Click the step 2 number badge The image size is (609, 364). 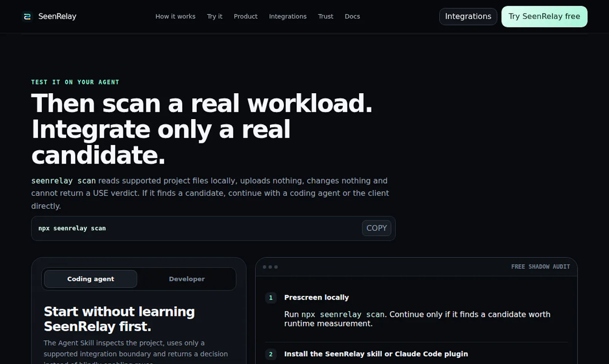pos(271,354)
